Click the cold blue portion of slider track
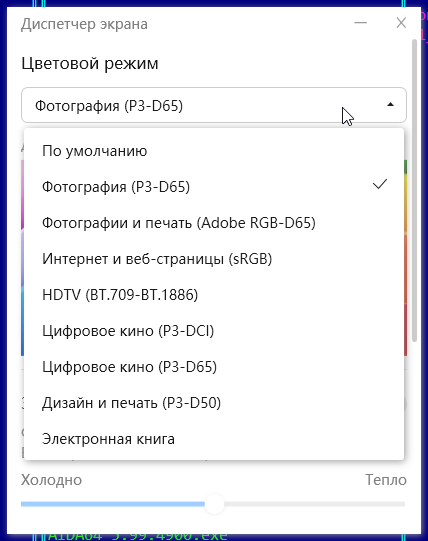428x541 pixels. tap(113, 504)
